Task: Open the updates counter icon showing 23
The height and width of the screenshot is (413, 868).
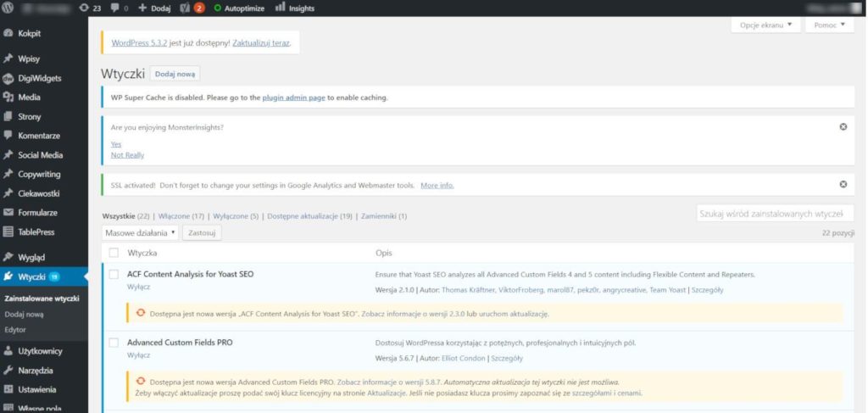Action: [83, 8]
